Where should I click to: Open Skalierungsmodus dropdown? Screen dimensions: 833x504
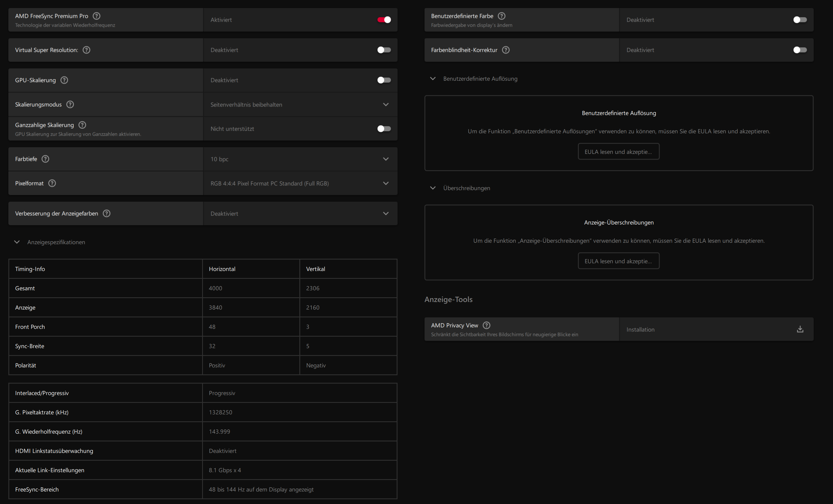(300, 105)
